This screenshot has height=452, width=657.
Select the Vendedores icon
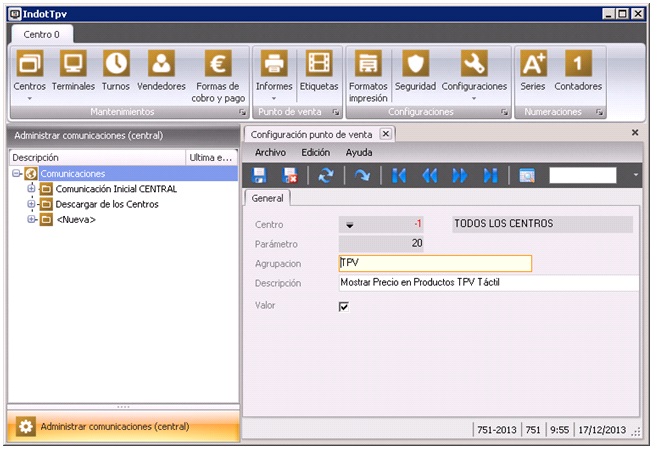coord(162,66)
